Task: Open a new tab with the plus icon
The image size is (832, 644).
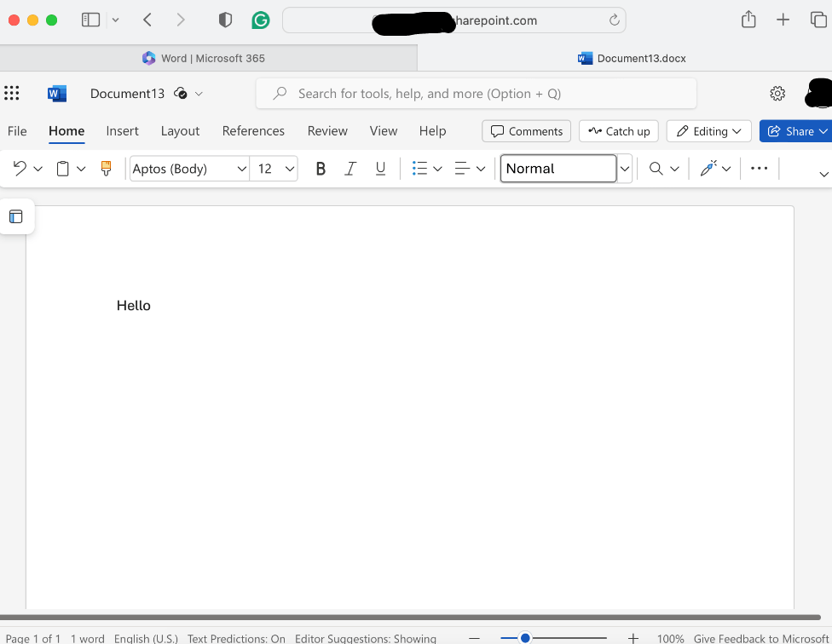Action: pos(783,20)
